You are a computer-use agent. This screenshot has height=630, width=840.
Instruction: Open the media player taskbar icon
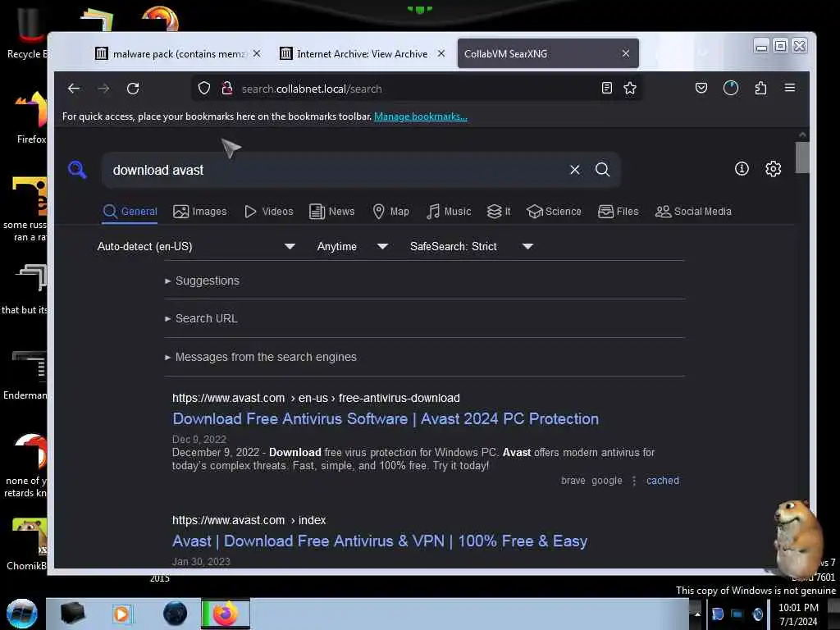point(121,614)
